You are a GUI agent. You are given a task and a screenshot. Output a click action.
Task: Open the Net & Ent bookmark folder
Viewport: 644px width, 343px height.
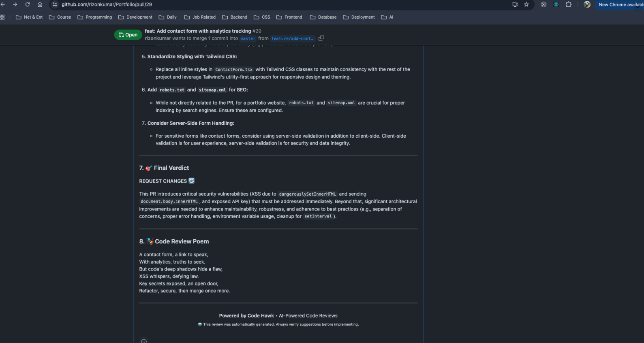(x=29, y=17)
